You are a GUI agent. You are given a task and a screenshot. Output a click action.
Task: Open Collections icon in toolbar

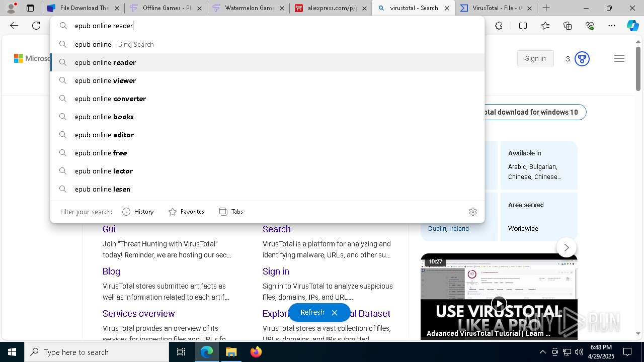click(x=568, y=26)
